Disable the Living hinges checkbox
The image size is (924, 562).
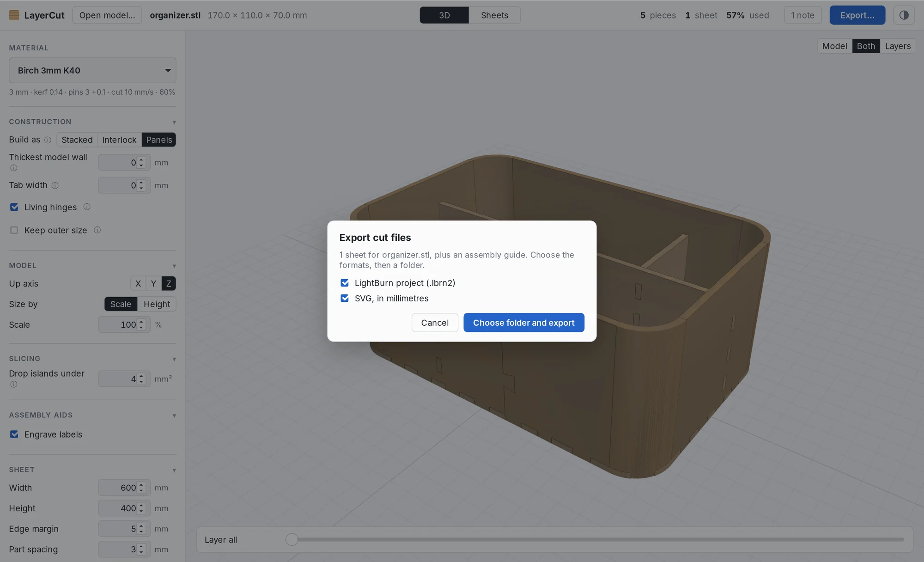pos(14,207)
